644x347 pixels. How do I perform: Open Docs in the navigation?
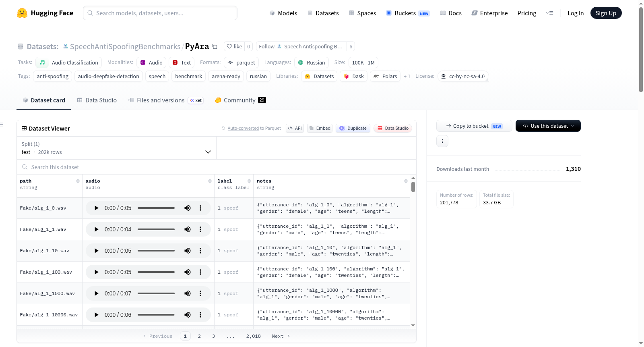click(x=450, y=13)
